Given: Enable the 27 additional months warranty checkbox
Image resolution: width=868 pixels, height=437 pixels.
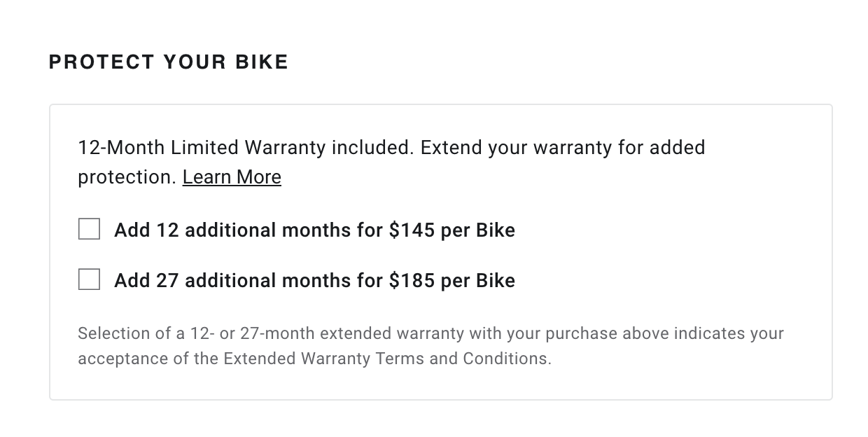Looking at the screenshot, I should (x=89, y=279).
